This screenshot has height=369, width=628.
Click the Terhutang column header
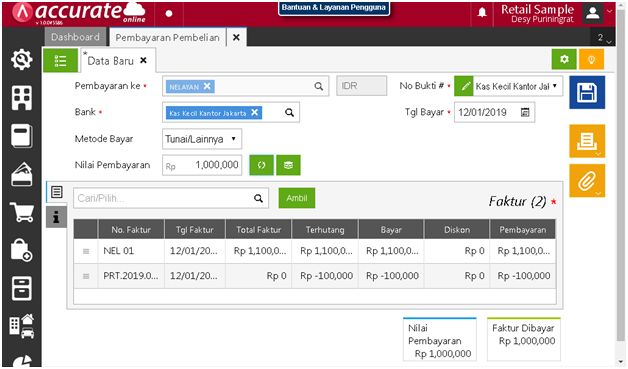[x=325, y=230]
